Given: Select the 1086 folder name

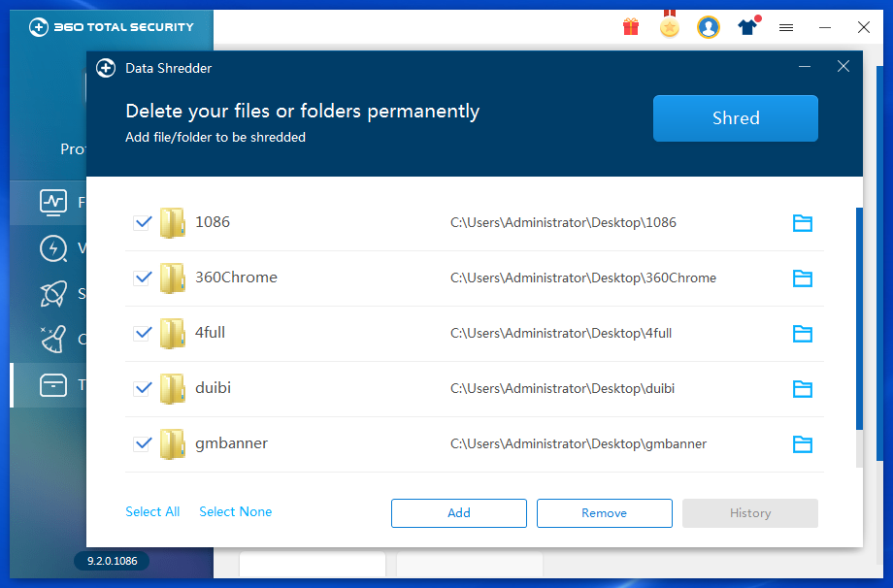Looking at the screenshot, I should pos(213,222).
